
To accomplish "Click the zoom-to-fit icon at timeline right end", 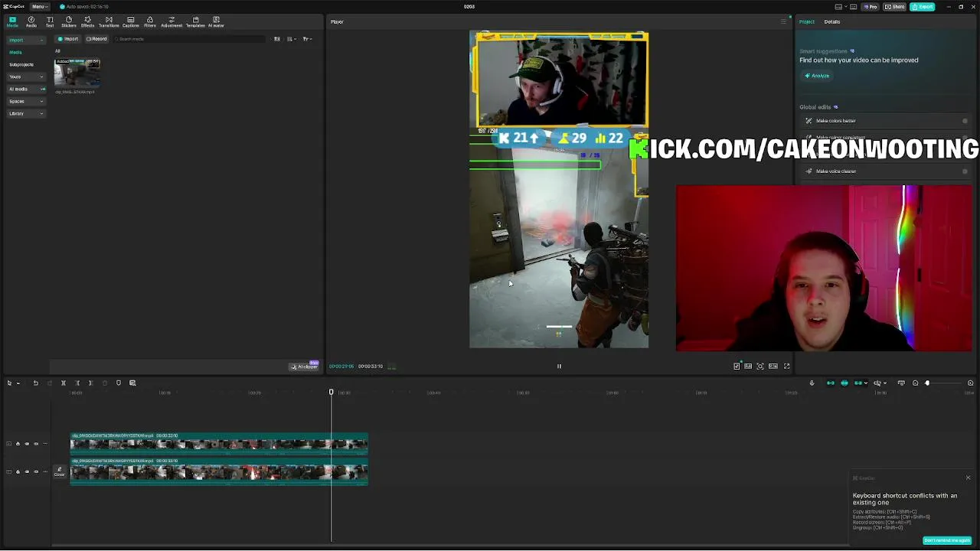I will tap(970, 383).
